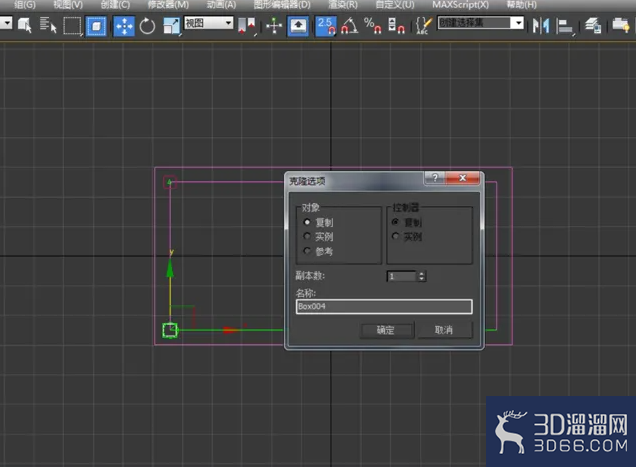Click the Use Pivot Point Center icon
This screenshot has width=636, height=467.
[245, 26]
